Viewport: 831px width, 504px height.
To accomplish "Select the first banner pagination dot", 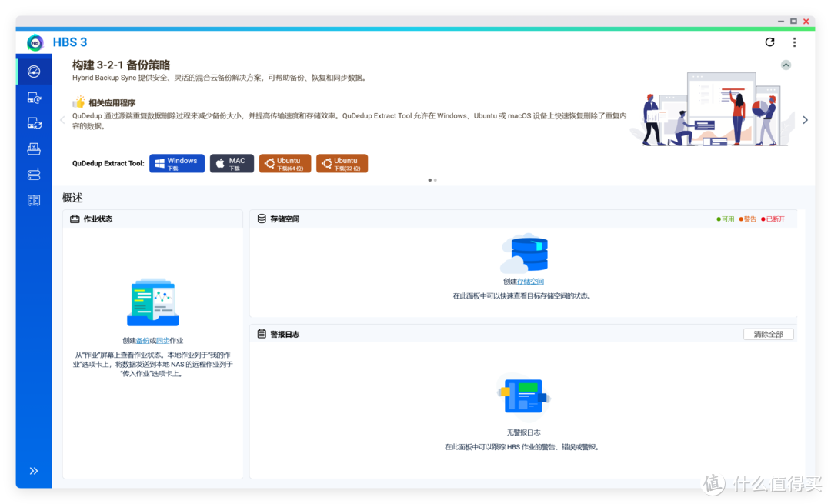I will pos(430,180).
